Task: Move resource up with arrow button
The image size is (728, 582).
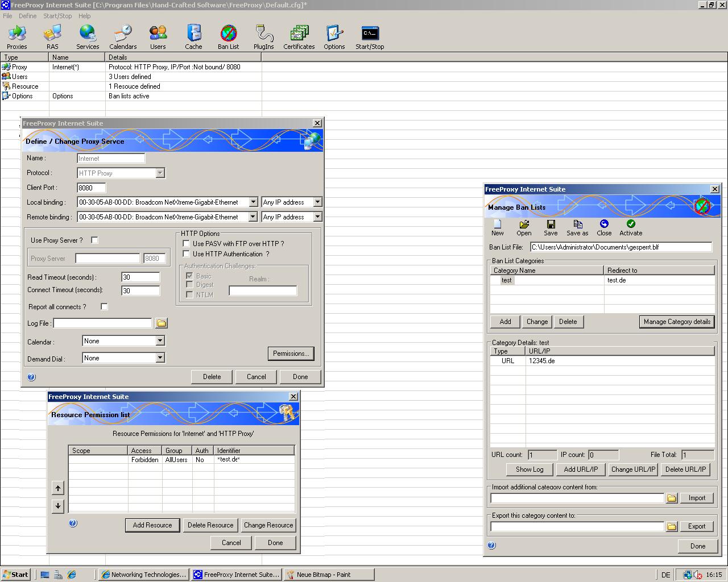Action: (x=58, y=488)
